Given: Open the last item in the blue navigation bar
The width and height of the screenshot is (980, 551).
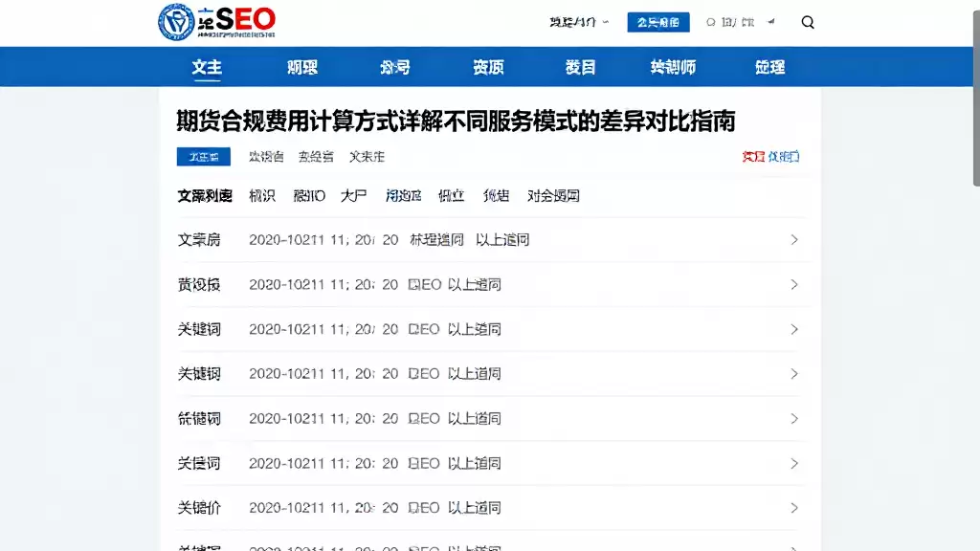Looking at the screenshot, I should [x=770, y=67].
